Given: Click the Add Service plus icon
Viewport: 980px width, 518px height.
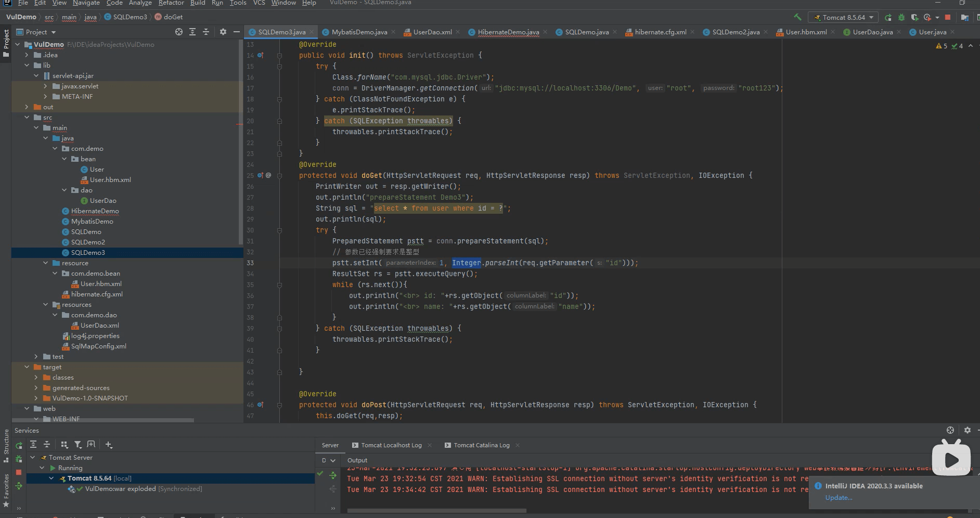Looking at the screenshot, I should 109,445.
